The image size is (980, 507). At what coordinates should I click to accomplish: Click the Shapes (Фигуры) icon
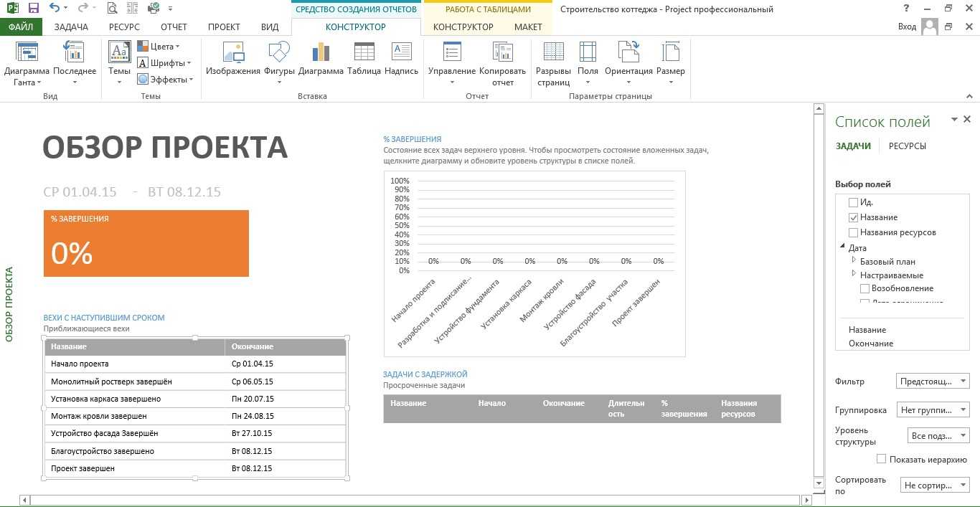point(279,54)
